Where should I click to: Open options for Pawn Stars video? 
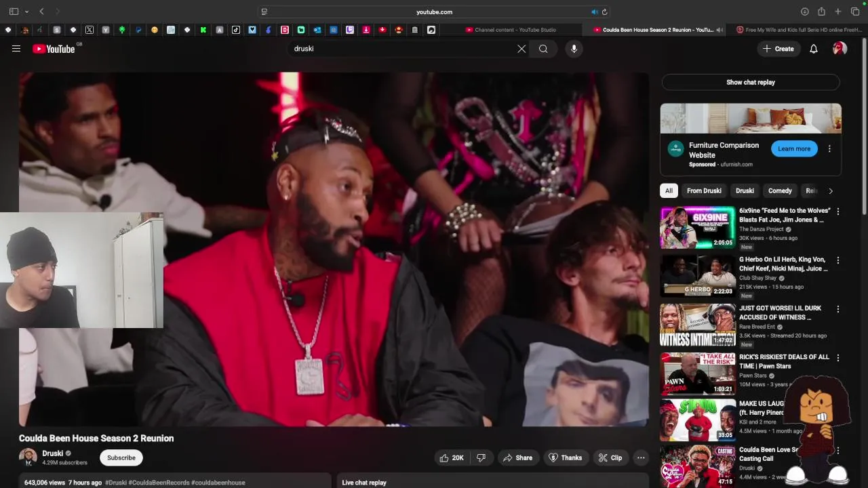pos(837,358)
